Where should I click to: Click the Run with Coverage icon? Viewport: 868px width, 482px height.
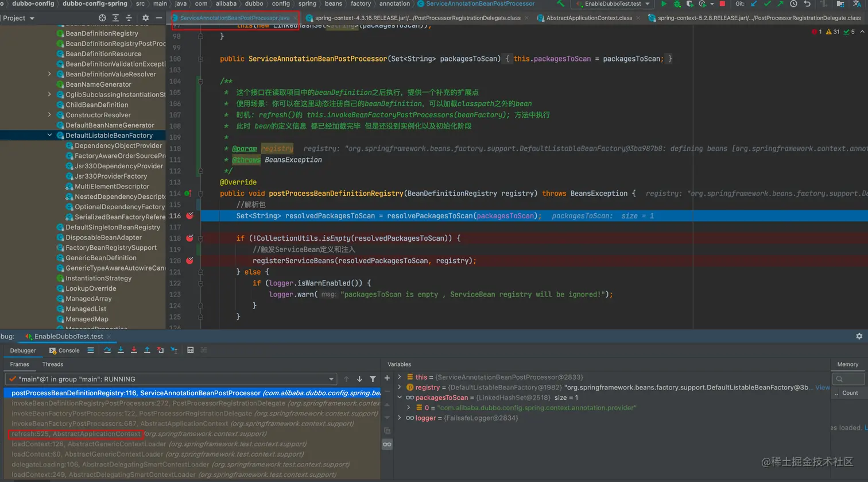click(x=689, y=3)
